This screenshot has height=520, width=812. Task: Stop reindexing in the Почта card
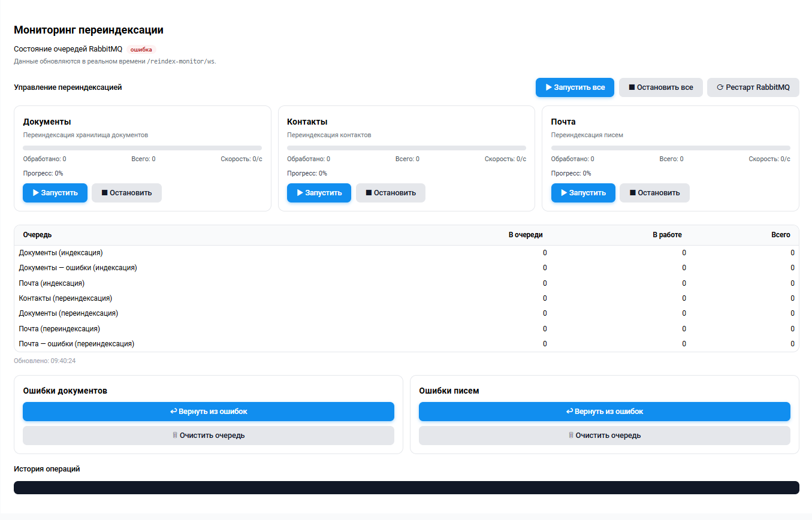pos(654,193)
